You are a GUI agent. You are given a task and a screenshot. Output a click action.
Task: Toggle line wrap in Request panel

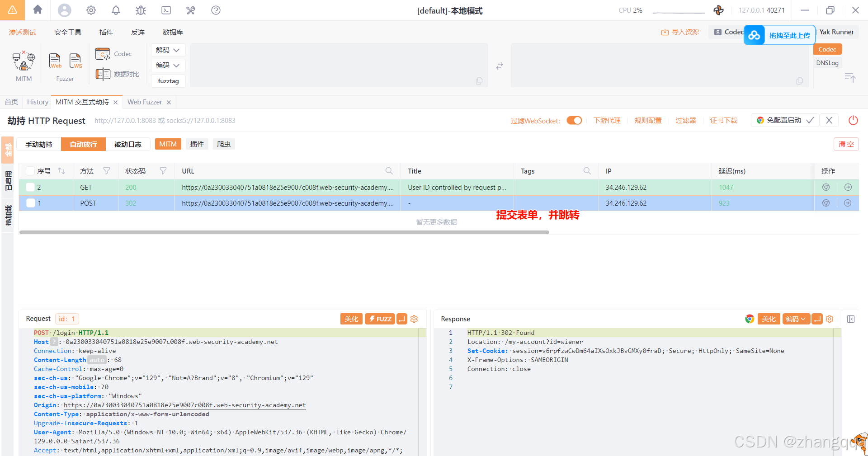pyautogui.click(x=402, y=319)
